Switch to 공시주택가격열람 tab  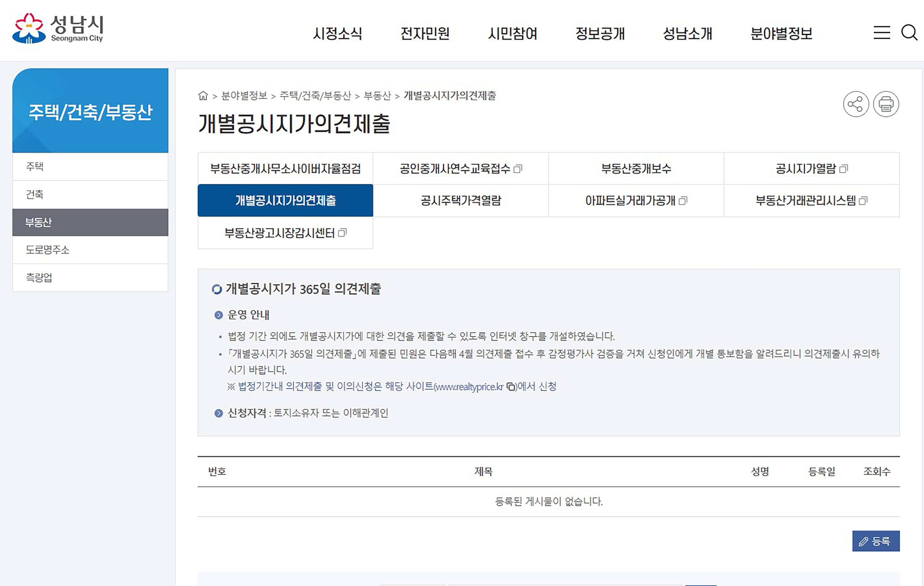461,200
